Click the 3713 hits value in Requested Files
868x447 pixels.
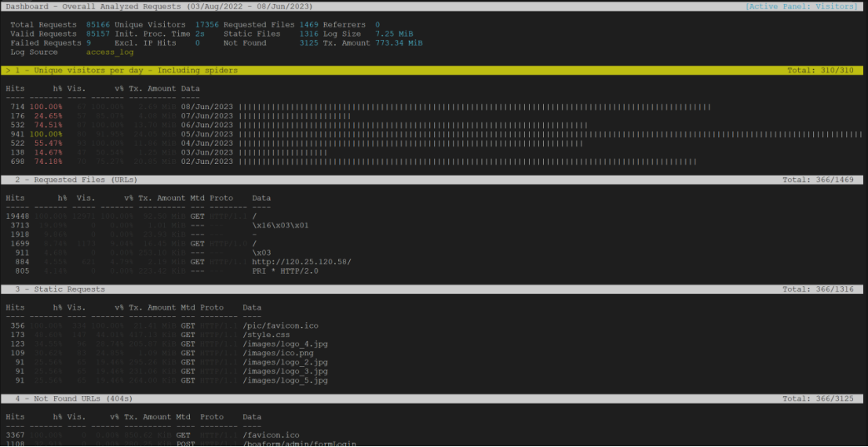20,226
